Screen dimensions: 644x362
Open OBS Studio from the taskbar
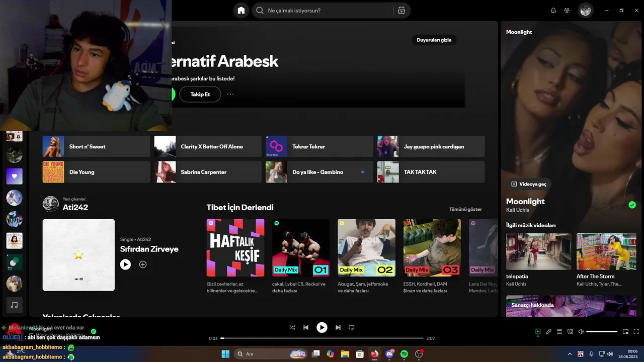point(419,354)
